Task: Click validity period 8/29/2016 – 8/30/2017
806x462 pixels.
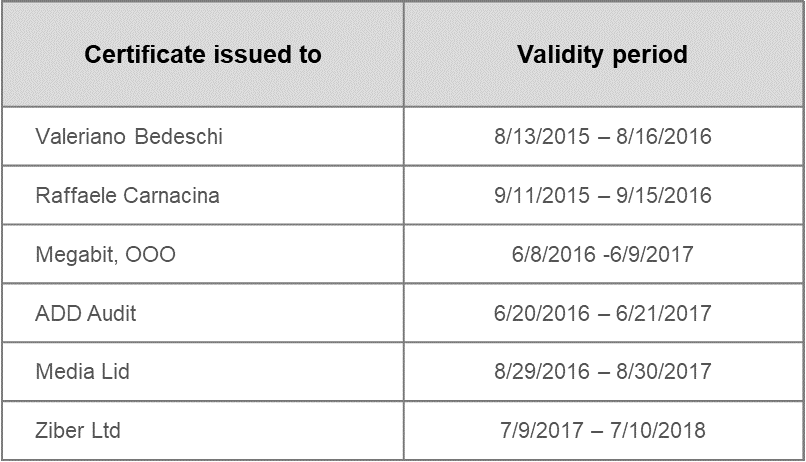Action: pyautogui.click(x=603, y=372)
